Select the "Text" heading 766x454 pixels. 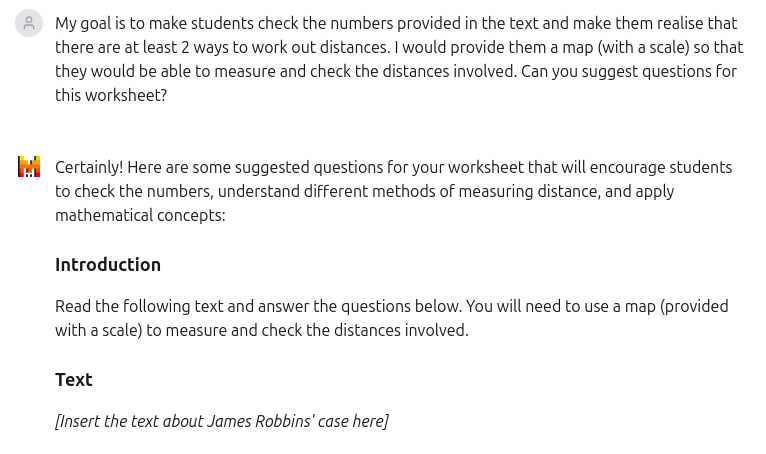74,380
